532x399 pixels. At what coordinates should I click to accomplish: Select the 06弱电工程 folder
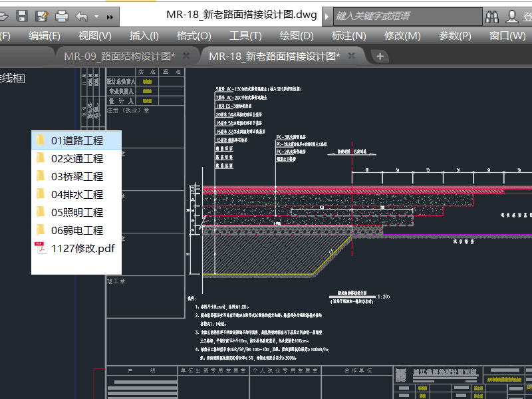[x=76, y=230]
